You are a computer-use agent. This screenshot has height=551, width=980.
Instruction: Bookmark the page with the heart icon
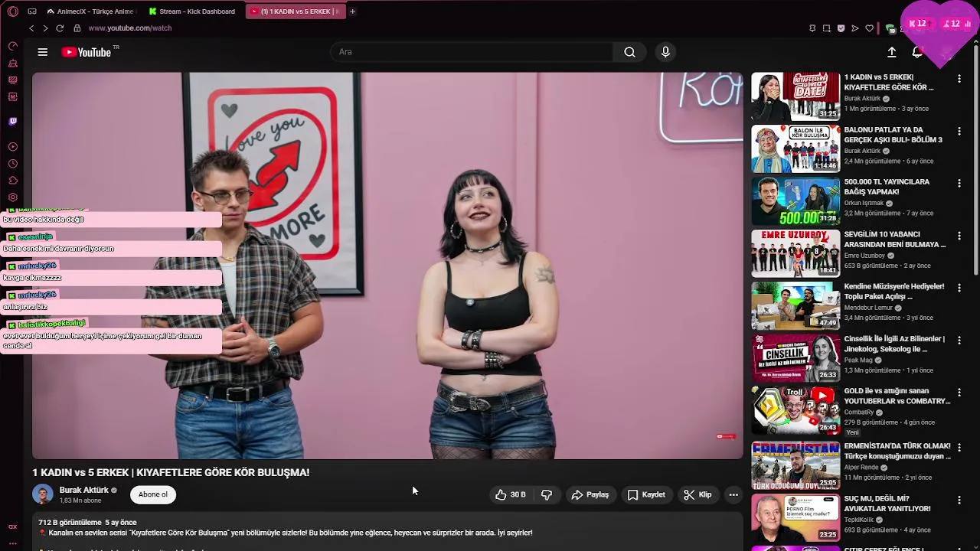tap(870, 28)
